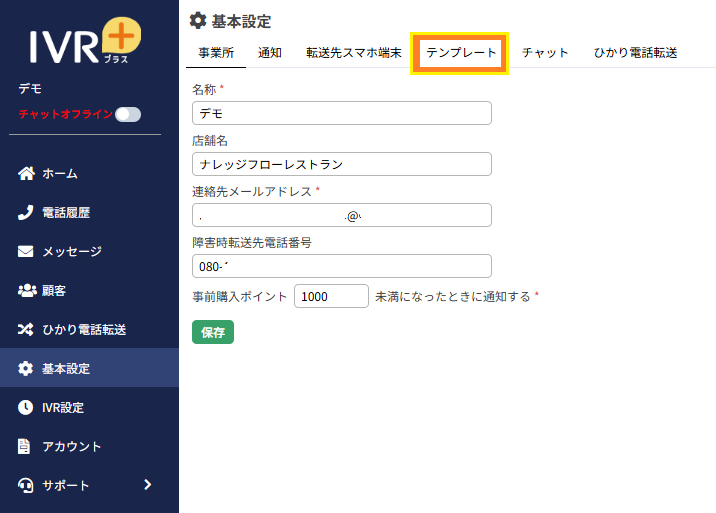Viewport: 716px width, 513px height.
Task: Switch to the テンプレート tab
Action: point(461,53)
